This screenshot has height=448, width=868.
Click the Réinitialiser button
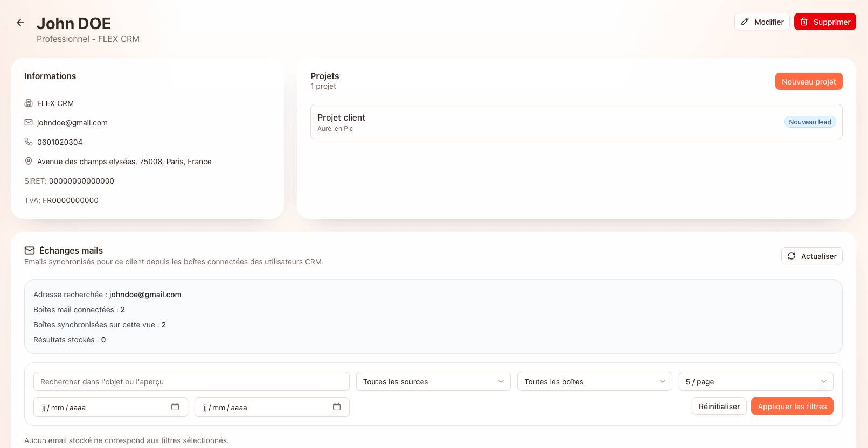(719, 406)
